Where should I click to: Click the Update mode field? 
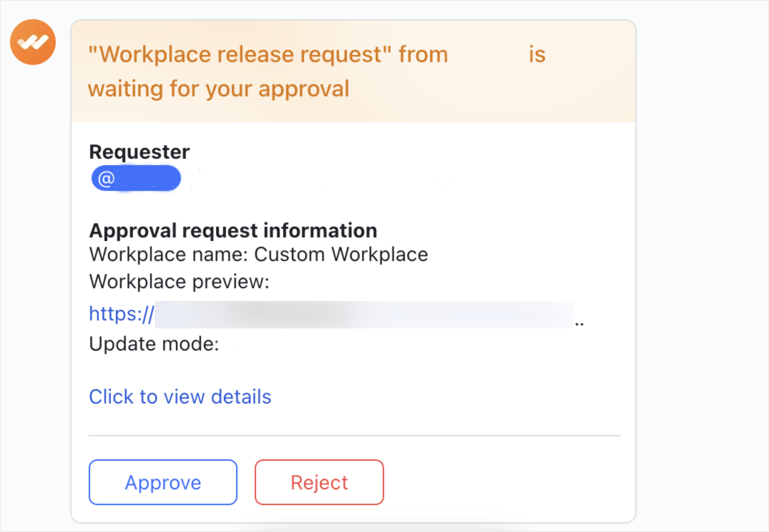(x=154, y=344)
